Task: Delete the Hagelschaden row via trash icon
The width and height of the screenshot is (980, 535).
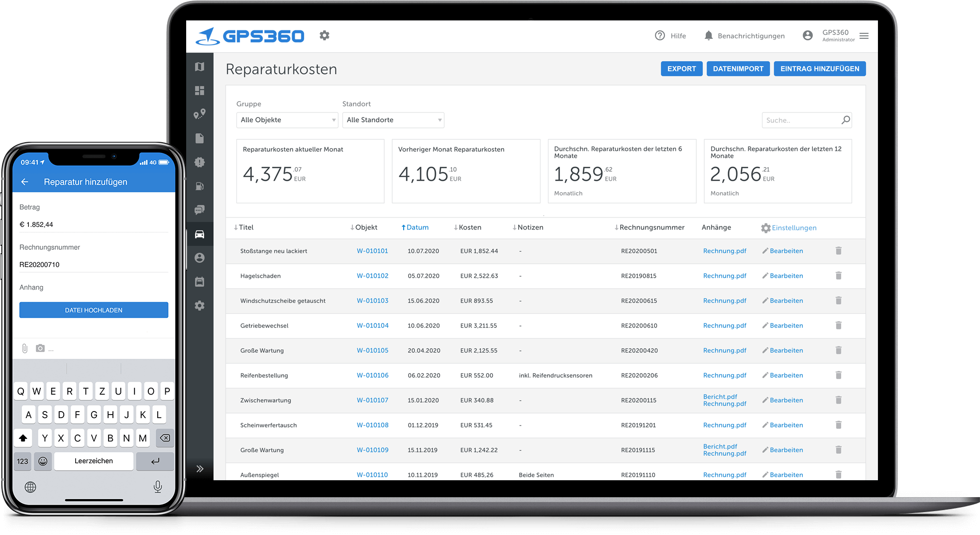Action: (839, 276)
